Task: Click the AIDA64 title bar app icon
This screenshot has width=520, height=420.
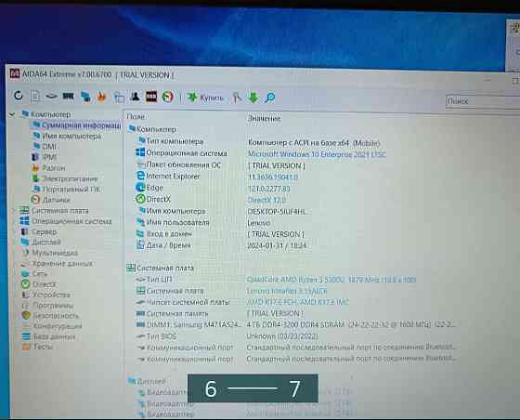Action: pos(14,73)
